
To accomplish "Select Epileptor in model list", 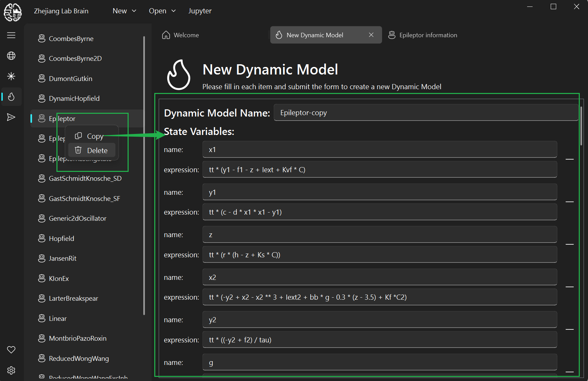I will 87,119.
